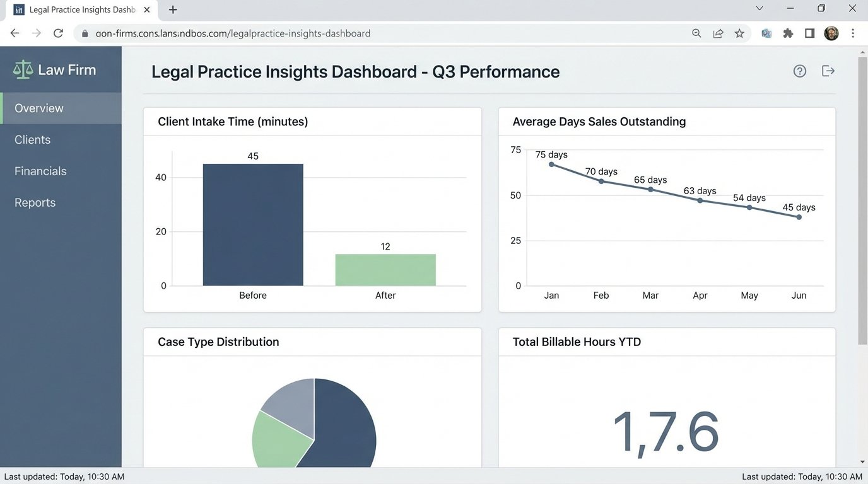The height and width of the screenshot is (484, 868).
Task: Open the browser profile avatar icon
Action: tap(831, 33)
